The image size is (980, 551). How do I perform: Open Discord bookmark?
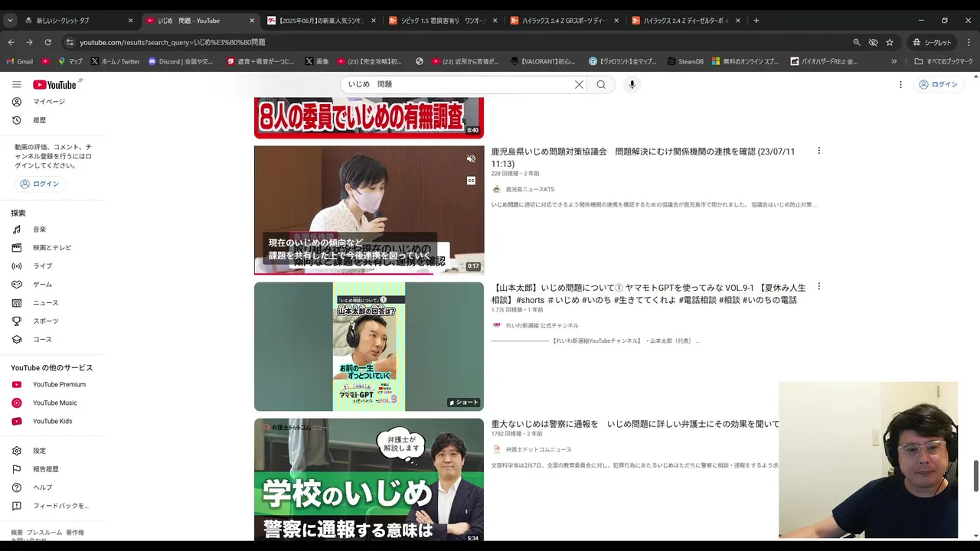(x=181, y=61)
